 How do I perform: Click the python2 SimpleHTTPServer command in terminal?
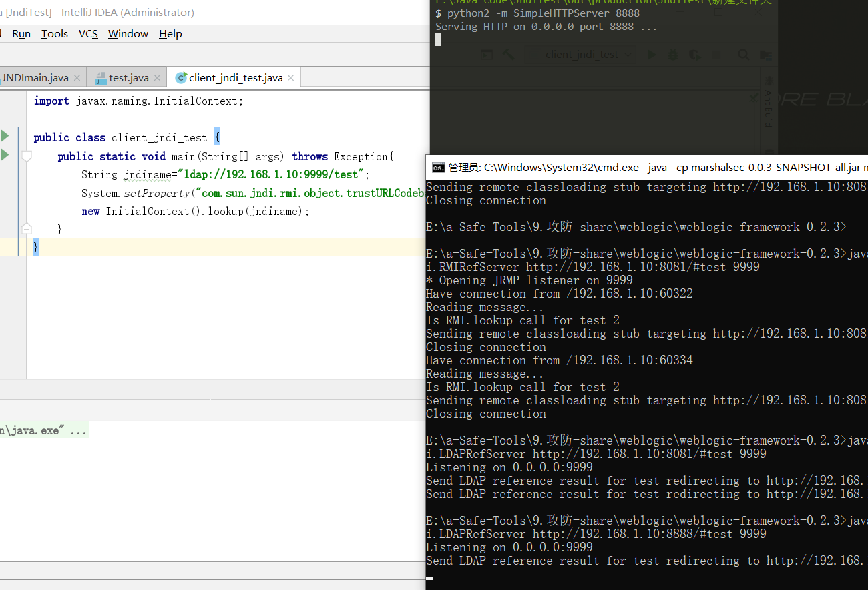point(544,13)
